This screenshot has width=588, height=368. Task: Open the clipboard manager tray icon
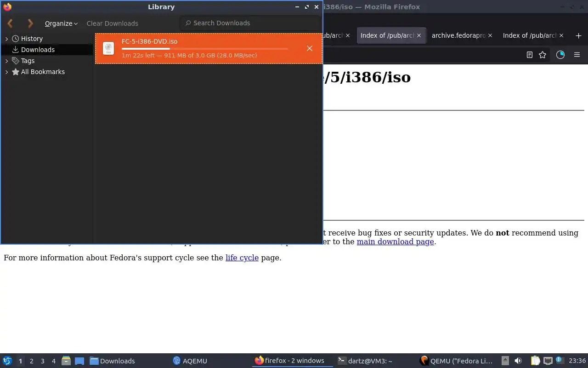(535, 361)
